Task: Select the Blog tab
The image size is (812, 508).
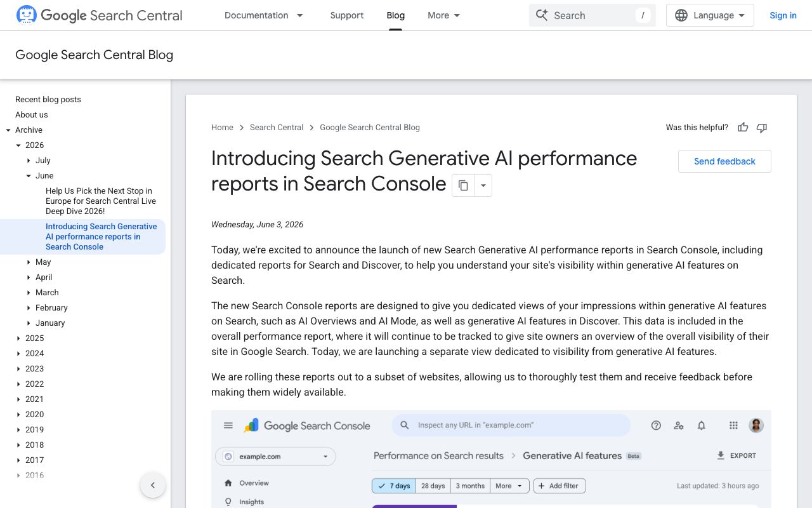Action: coord(396,15)
